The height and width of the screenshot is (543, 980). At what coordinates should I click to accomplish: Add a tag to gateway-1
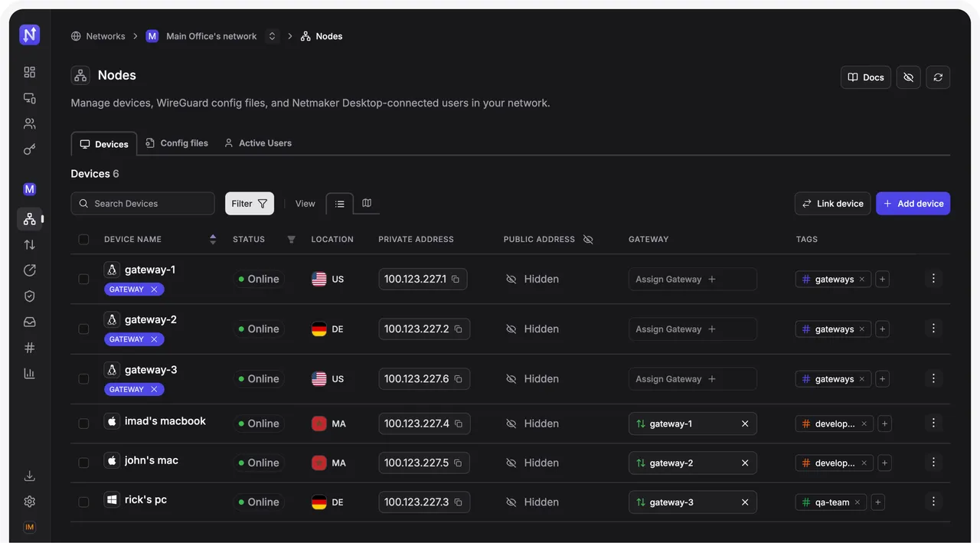pos(882,280)
